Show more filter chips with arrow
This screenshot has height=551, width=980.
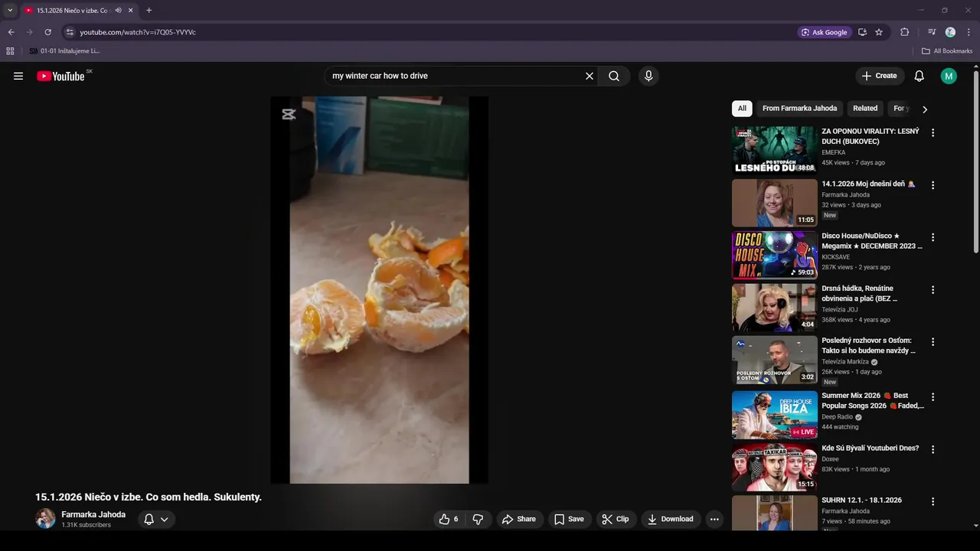pyautogui.click(x=924, y=109)
